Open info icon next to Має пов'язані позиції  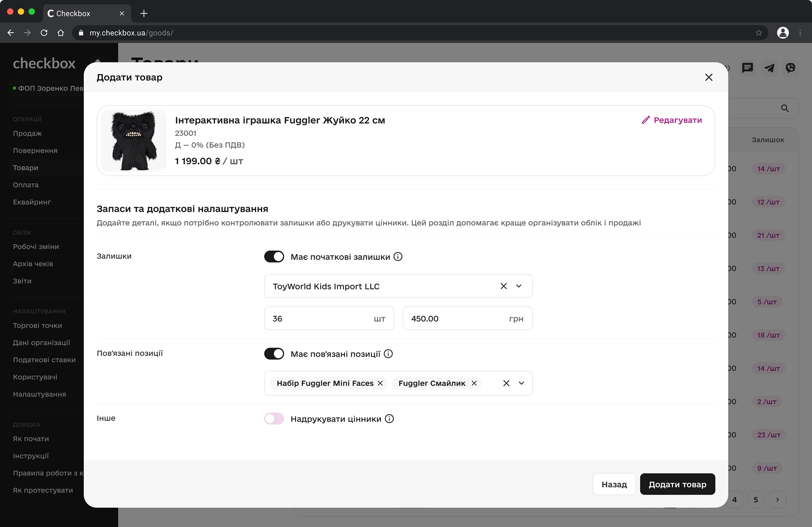tap(389, 354)
